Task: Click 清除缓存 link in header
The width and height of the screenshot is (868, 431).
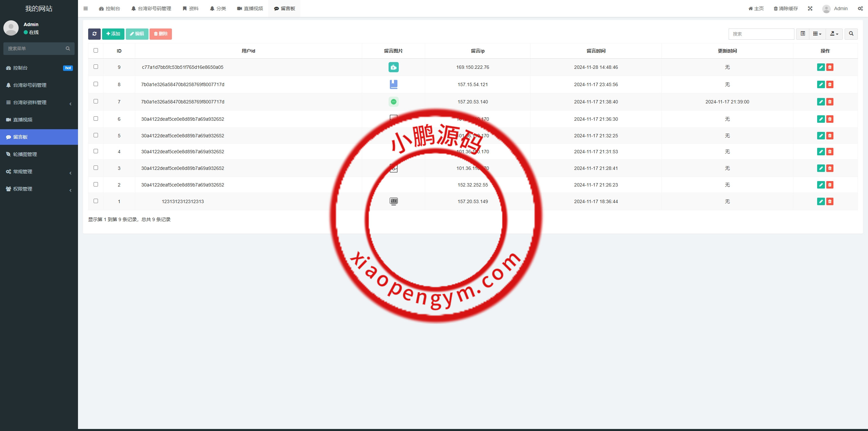Action: 786,8
